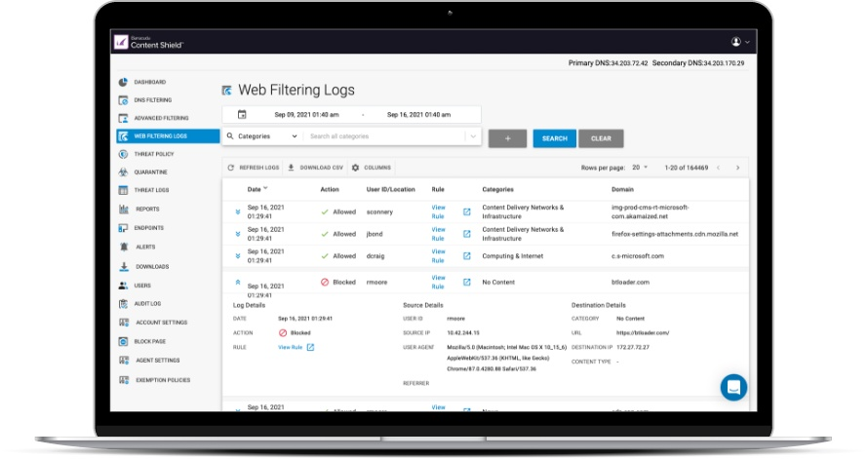Go to DNS Filtering section

click(152, 100)
